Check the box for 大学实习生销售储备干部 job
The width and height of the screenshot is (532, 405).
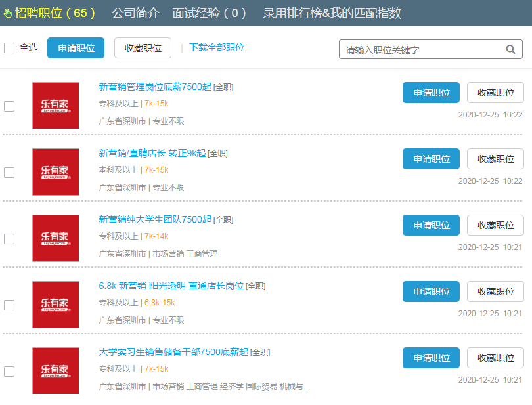(x=9, y=372)
